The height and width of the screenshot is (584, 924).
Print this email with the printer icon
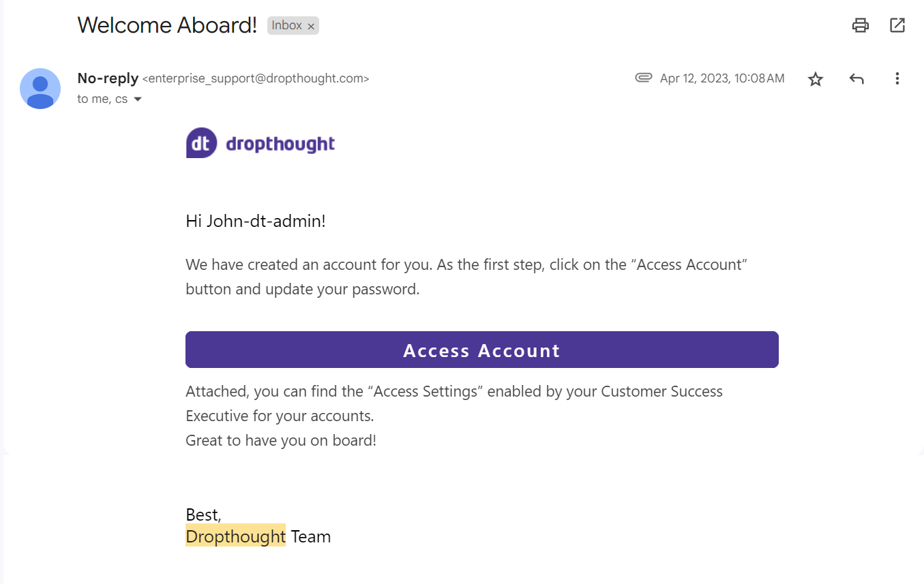861,26
